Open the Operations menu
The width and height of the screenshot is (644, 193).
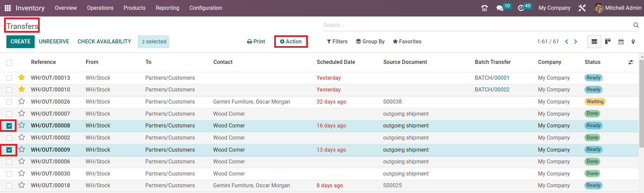pos(100,8)
